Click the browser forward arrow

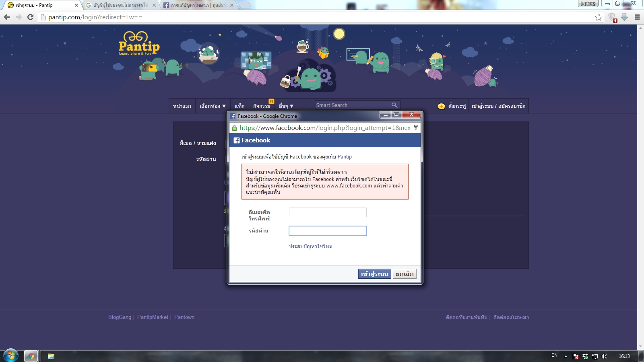19,17
